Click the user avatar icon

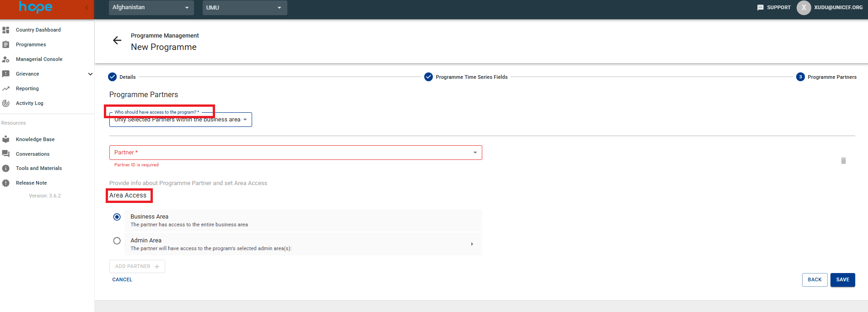[x=803, y=8]
